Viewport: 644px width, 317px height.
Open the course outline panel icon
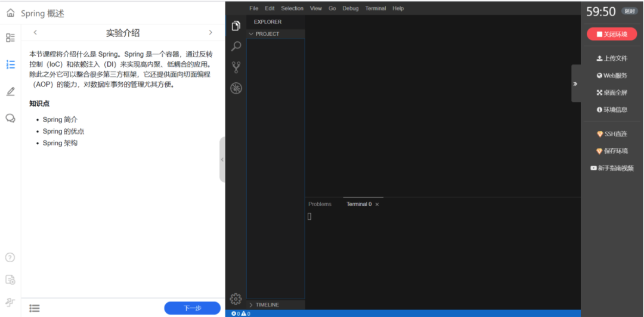(11, 38)
